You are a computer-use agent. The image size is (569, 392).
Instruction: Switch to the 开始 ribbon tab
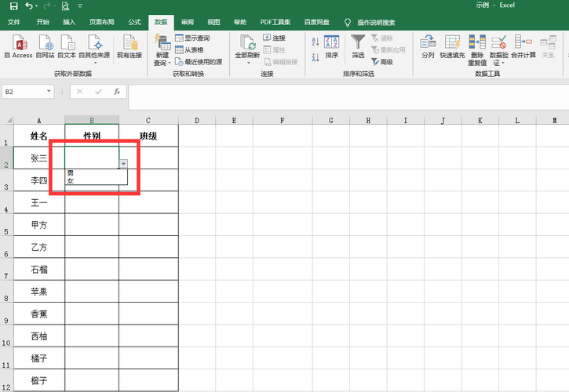click(42, 22)
